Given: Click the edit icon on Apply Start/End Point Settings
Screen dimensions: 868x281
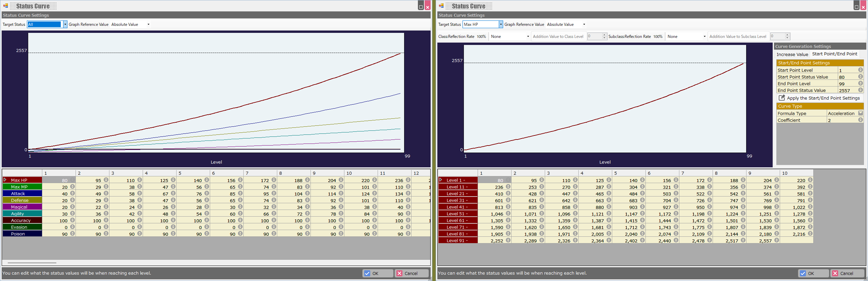Looking at the screenshot, I should [x=781, y=98].
